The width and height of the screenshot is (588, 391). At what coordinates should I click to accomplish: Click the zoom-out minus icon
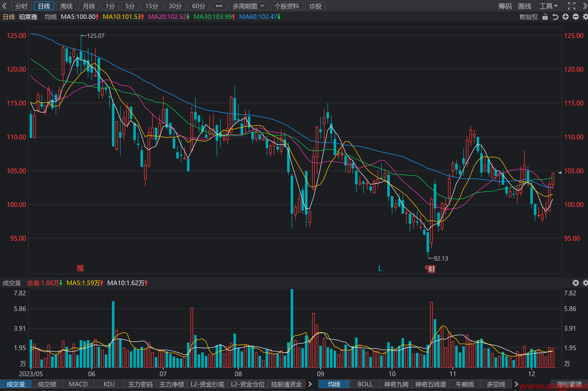tap(575, 17)
